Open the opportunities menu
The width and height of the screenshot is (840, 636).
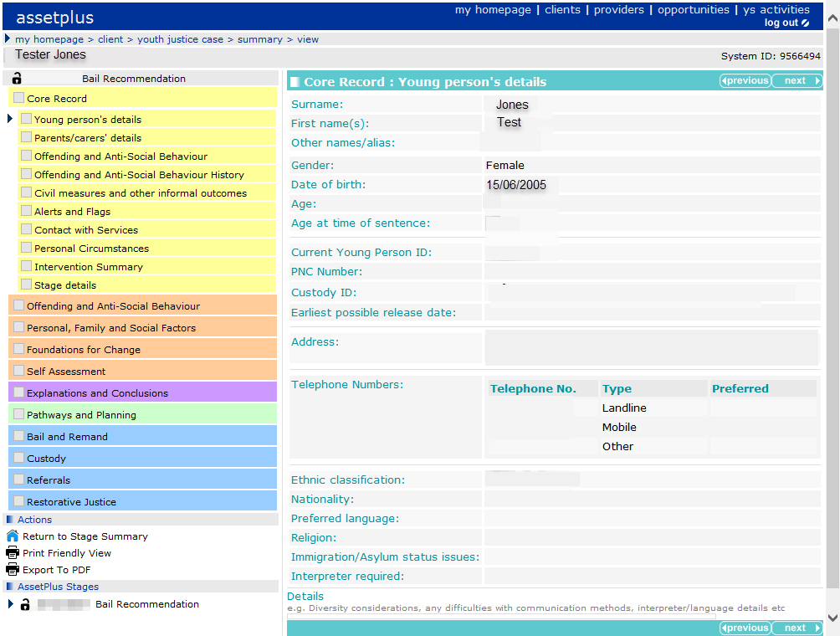(x=693, y=10)
